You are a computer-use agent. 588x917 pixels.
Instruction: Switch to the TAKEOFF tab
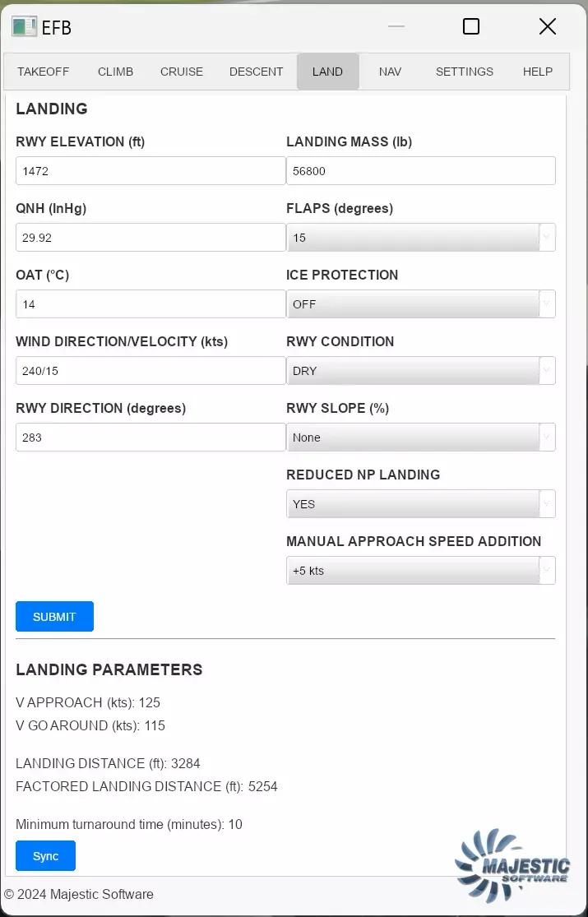(44, 72)
